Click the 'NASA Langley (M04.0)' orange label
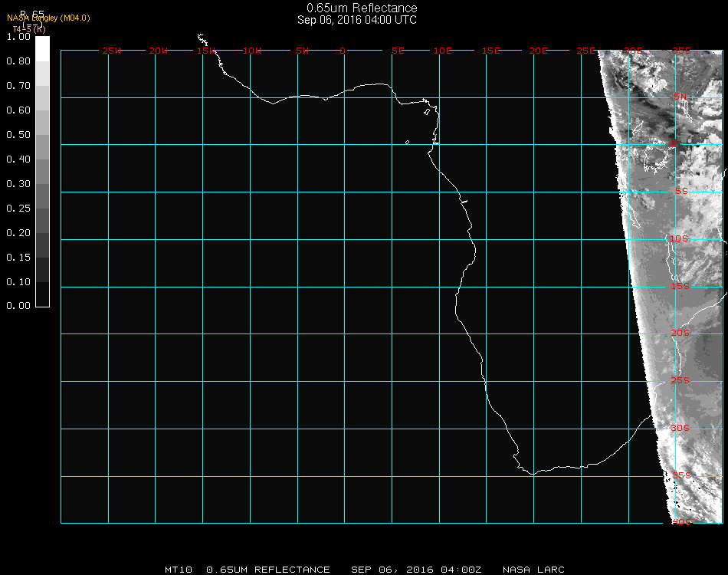Image resolution: width=728 pixels, height=575 pixels. (48, 18)
